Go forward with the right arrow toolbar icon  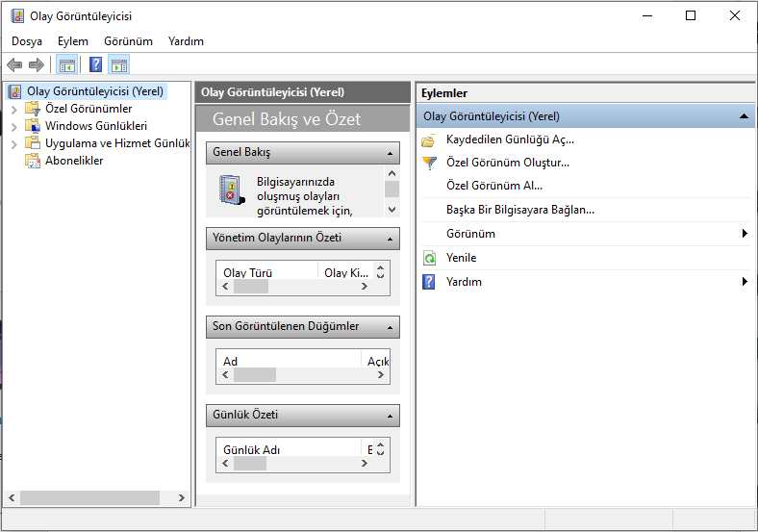point(37,64)
